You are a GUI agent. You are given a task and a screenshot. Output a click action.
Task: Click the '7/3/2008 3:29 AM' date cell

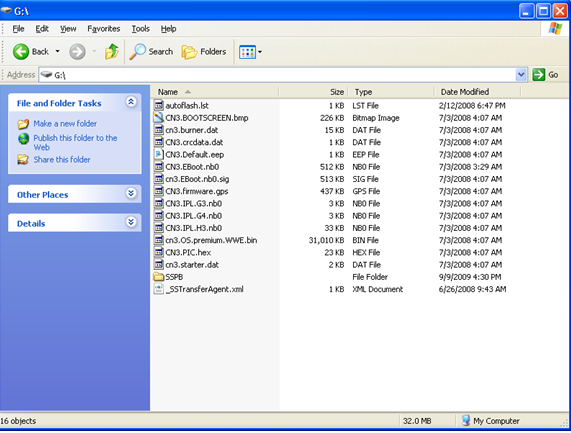pos(470,167)
